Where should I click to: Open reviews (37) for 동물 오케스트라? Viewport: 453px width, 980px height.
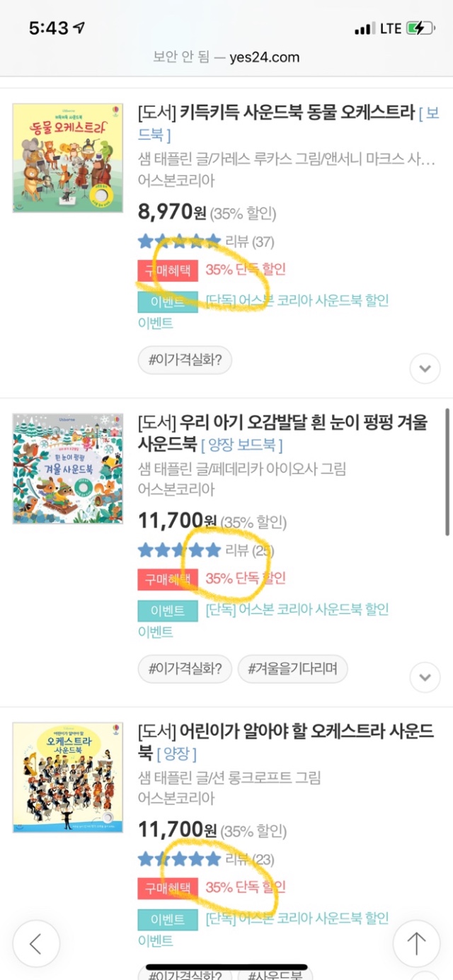click(x=249, y=241)
